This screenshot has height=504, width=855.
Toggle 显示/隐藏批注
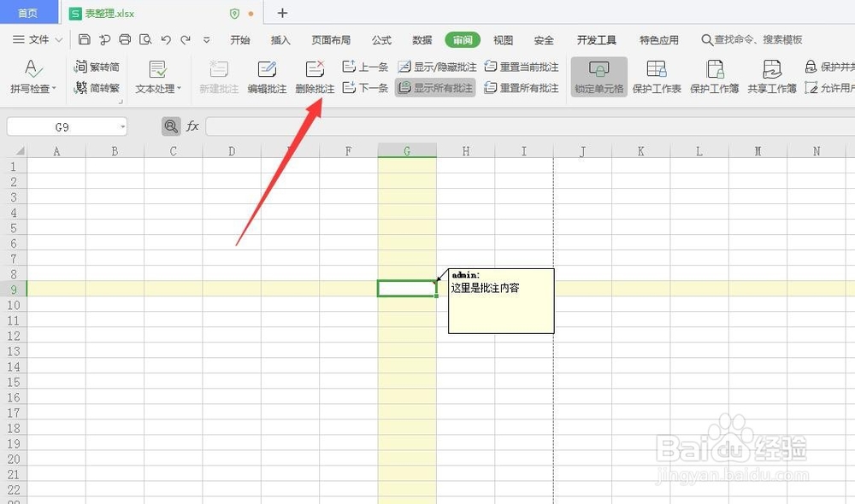click(437, 67)
